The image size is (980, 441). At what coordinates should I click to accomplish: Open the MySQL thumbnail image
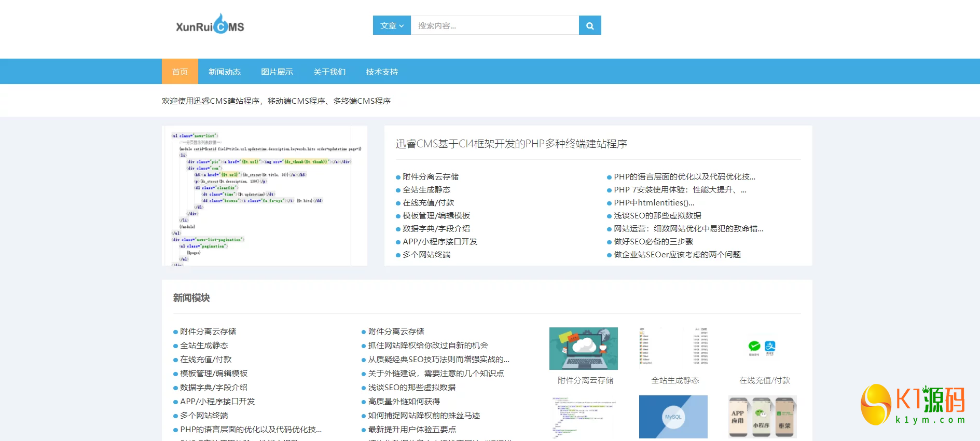click(673, 417)
